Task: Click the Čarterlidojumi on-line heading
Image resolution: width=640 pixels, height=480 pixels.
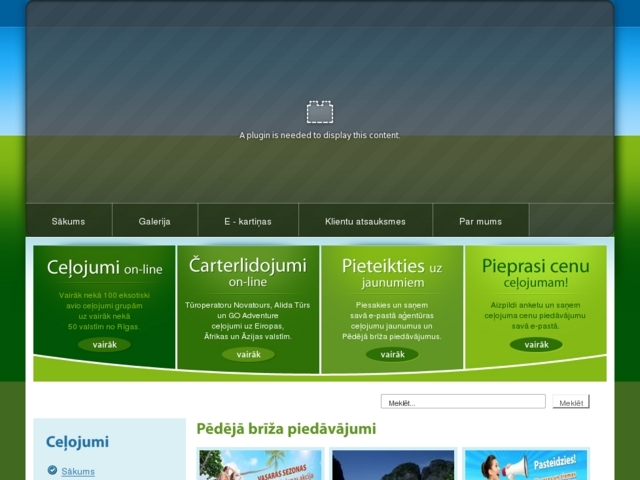Action: coord(248,272)
